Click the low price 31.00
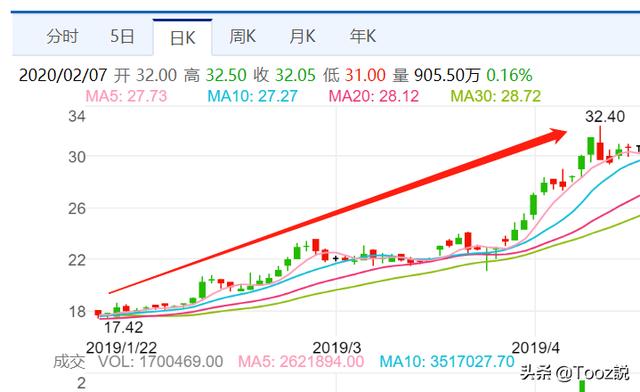This screenshot has height=392, width=640. pos(365,76)
